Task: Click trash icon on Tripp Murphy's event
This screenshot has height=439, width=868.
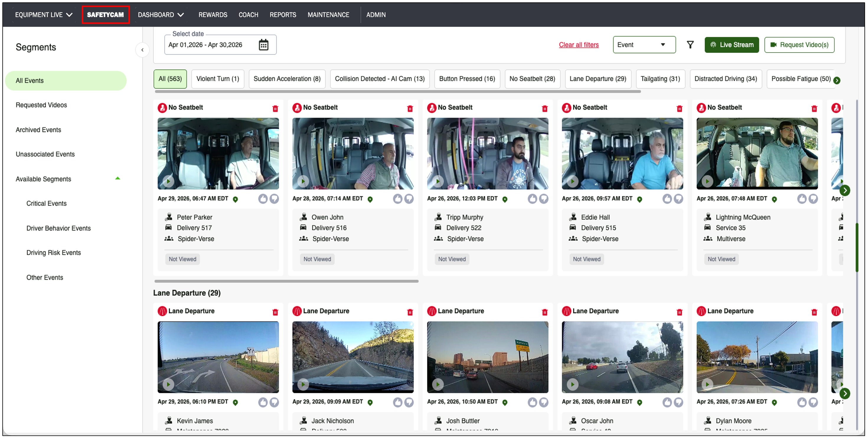Action: pos(545,109)
